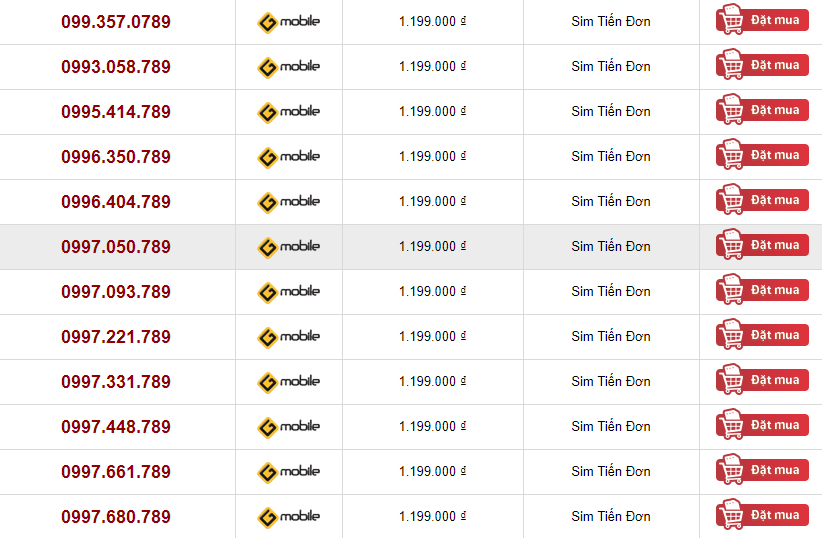This screenshot has width=822, height=538.
Task: Click Đặt mua for 099.357.0789
Action: coord(762,20)
